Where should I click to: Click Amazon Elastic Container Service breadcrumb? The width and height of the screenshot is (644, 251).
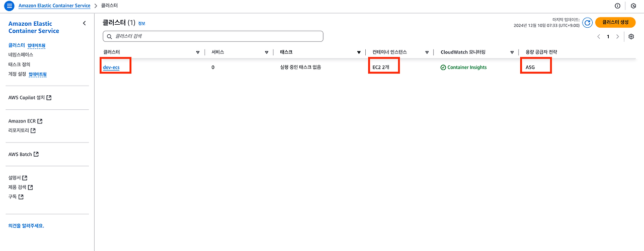[x=54, y=6]
